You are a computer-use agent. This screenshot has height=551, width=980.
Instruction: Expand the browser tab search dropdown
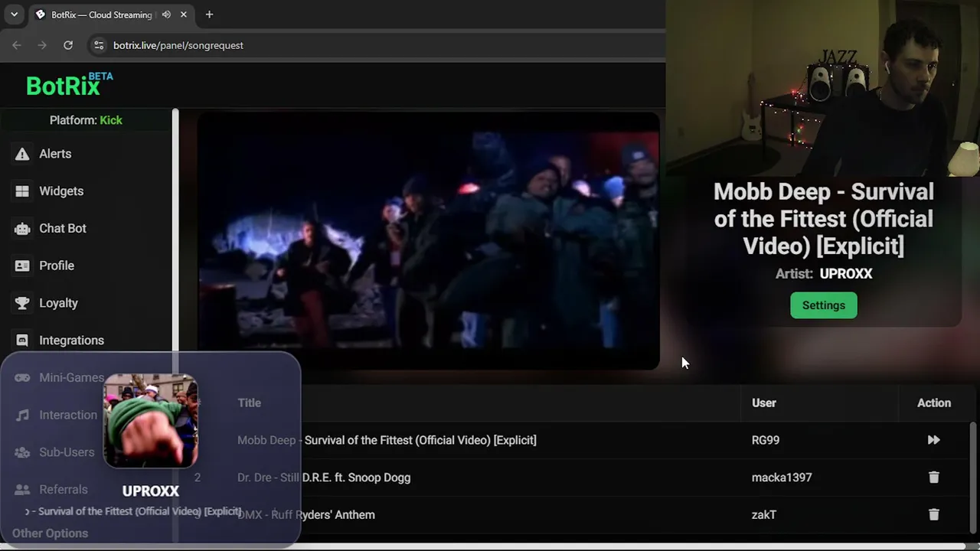[x=14, y=15]
